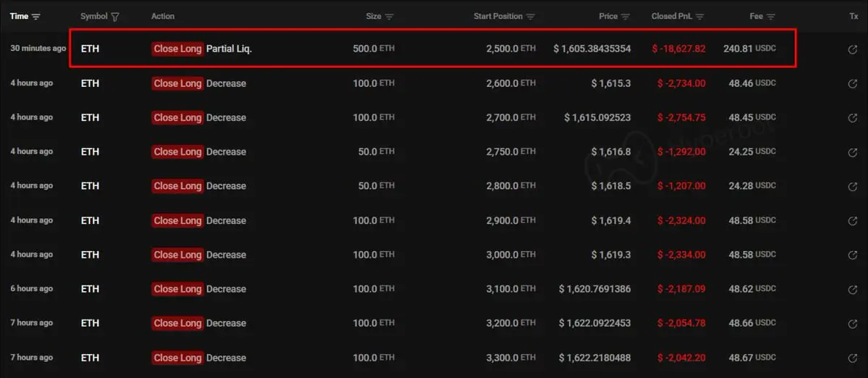Screen dimensions: 868x378
Task: Click the Fee column sort icon
Action: (x=771, y=16)
